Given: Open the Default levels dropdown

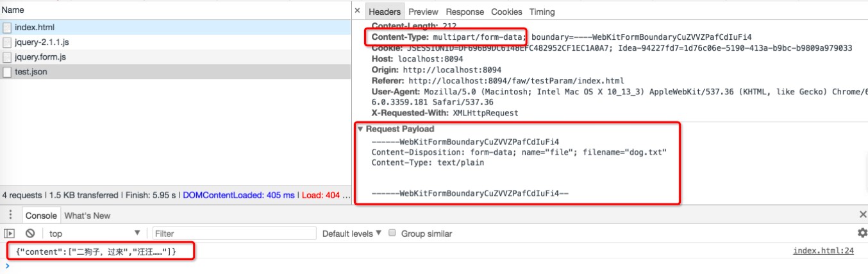Looking at the screenshot, I should [351, 234].
